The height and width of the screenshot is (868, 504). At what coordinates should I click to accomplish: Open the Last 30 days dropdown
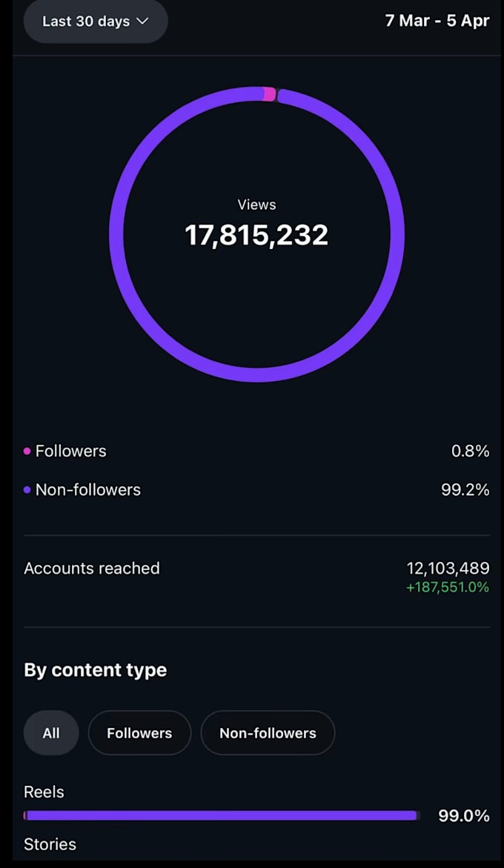pyautogui.click(x=95, y=21)
